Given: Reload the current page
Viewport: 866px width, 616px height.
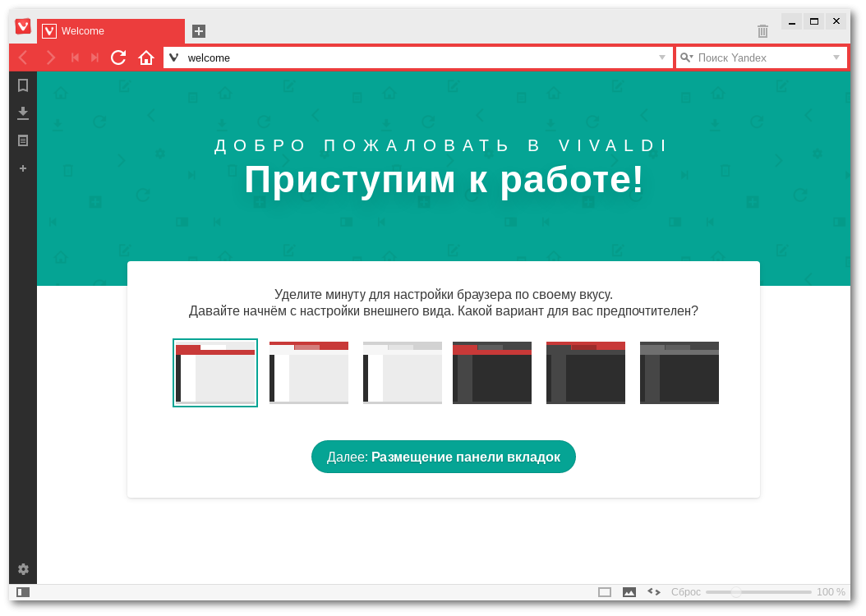Looking at the screenshot, I should 118,57.
